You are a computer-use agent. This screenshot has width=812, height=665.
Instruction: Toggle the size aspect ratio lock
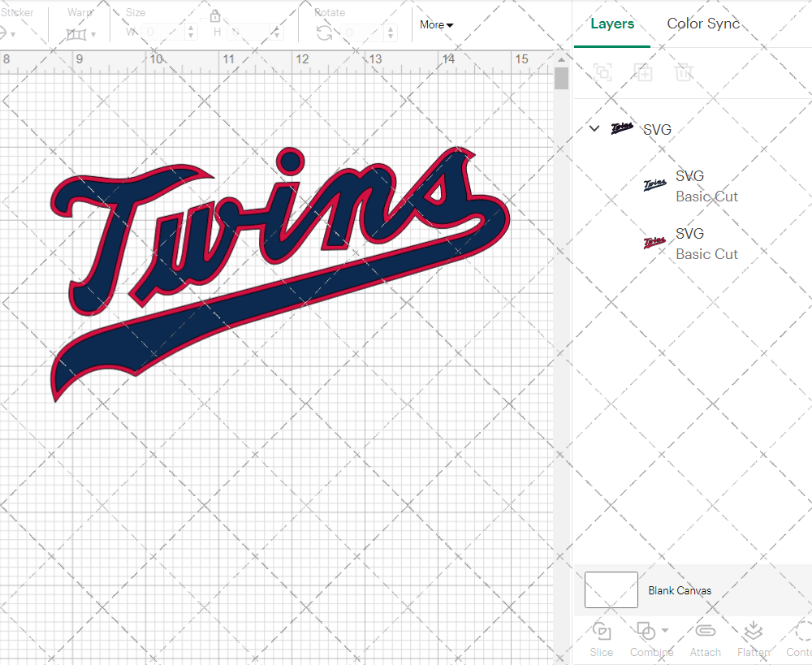tap(215, 17)
